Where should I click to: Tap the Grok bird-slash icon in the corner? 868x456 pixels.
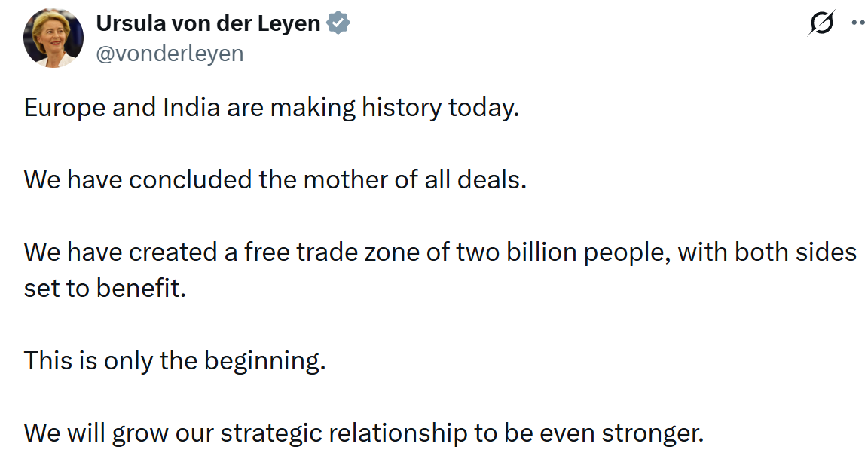821,21
